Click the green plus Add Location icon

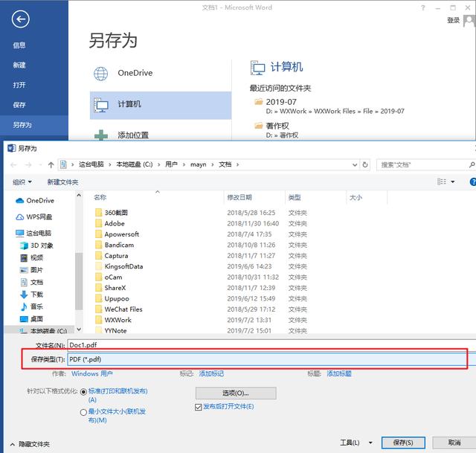(101, 135)
